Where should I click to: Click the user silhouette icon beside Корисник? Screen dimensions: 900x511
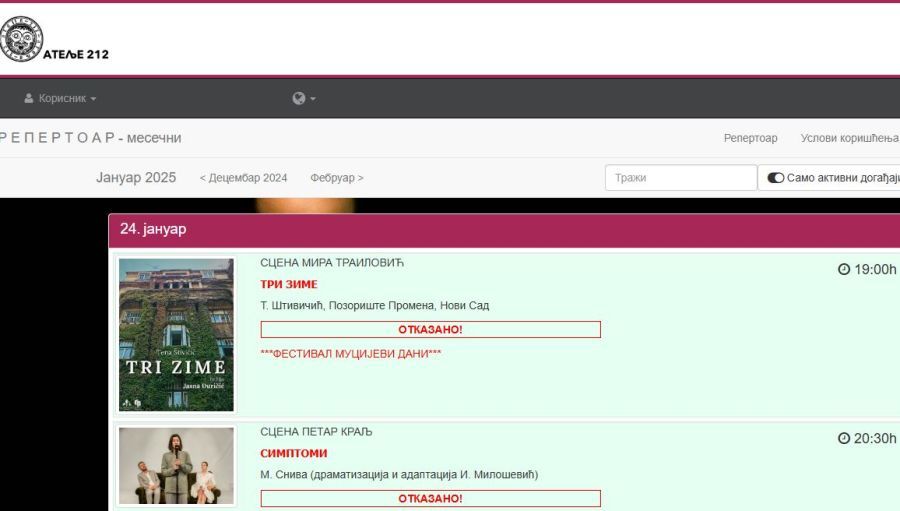pos(29,98)
